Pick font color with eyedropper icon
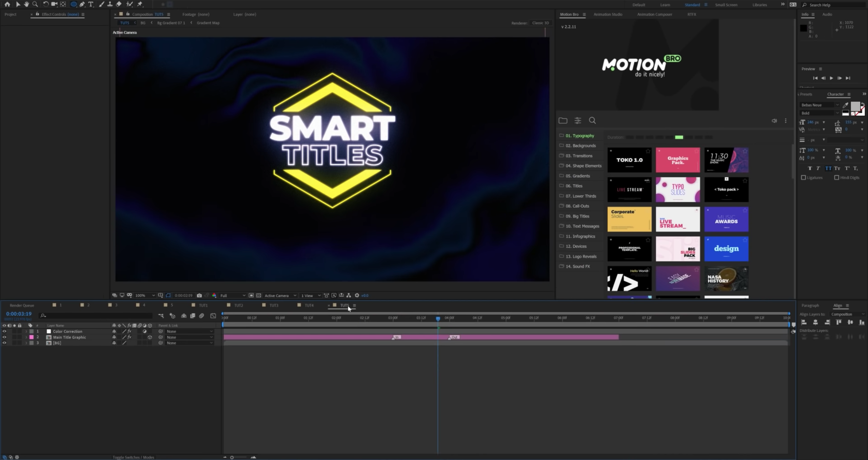Image resolution: width=868 pixels, height=460 pixels. pos(846,105)
